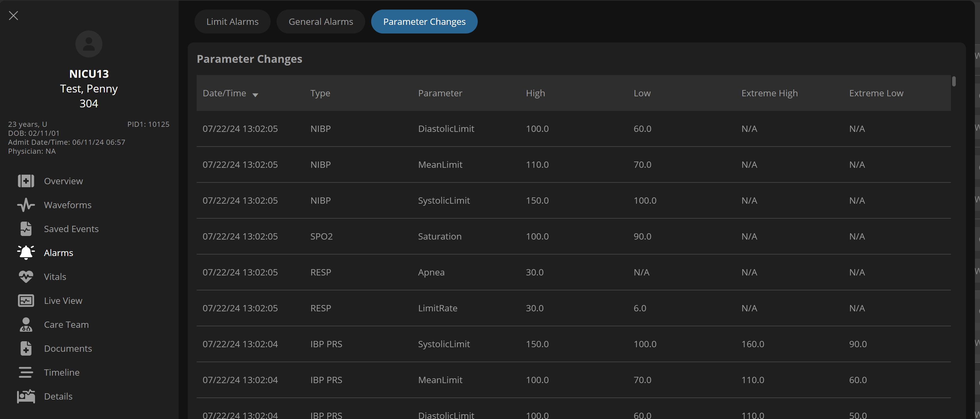Sort by Parameter column header

pos(440,94)
